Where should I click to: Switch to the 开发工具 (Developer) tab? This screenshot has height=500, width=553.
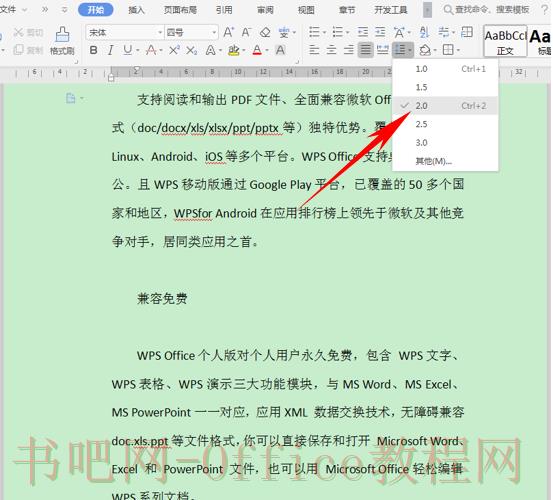pos(391,10)
